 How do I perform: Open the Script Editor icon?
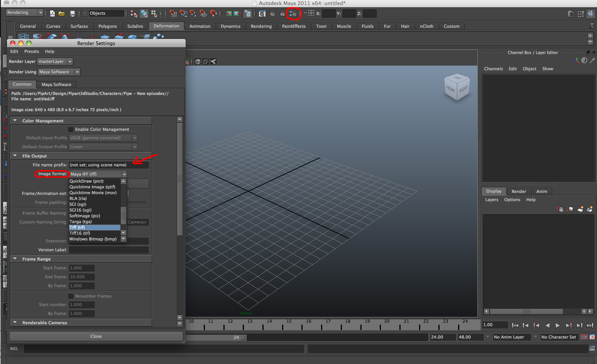592,349
